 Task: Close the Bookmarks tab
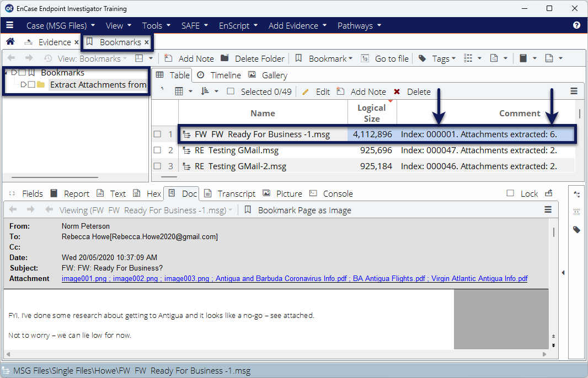(147, 42)
